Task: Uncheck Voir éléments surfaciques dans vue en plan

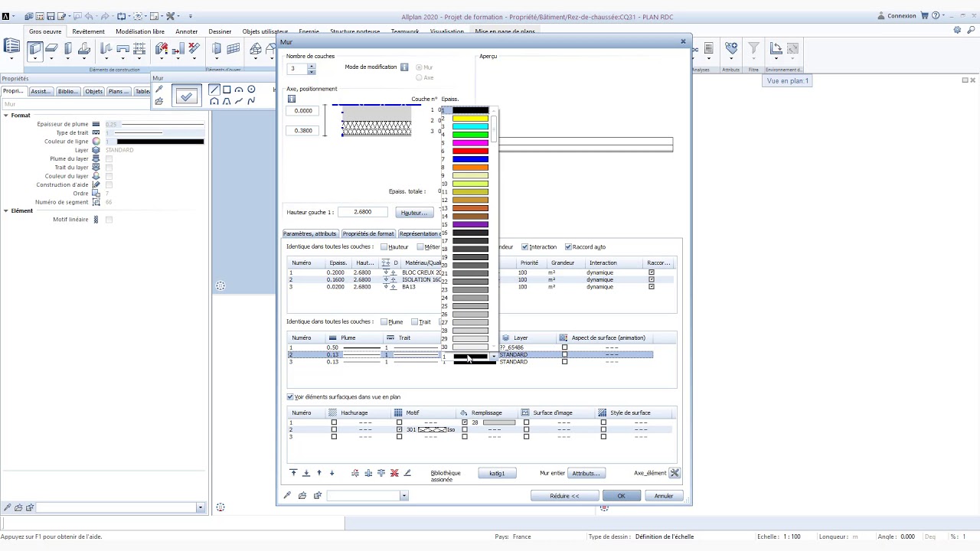Action: coord(290,397)
